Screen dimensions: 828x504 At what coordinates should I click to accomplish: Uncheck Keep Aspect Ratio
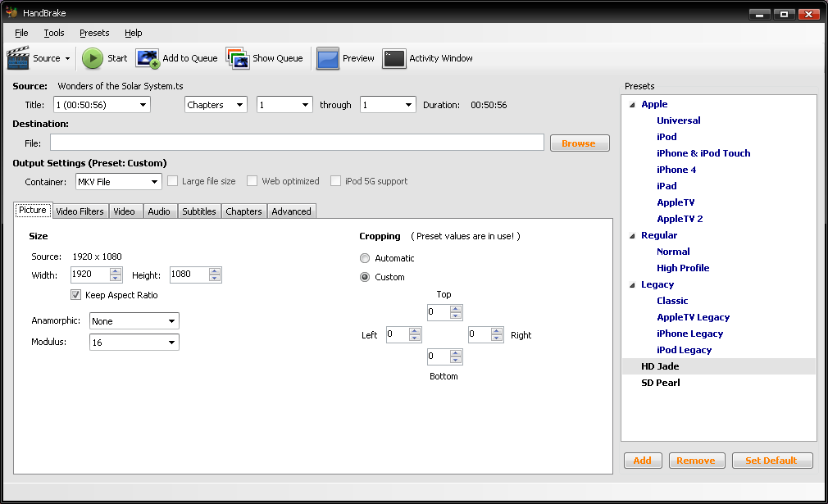pos(75,295)
